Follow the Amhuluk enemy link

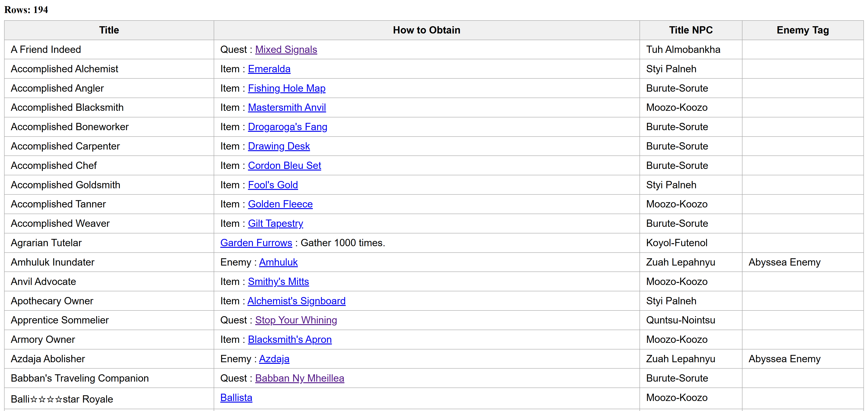[x=278, y=262]
